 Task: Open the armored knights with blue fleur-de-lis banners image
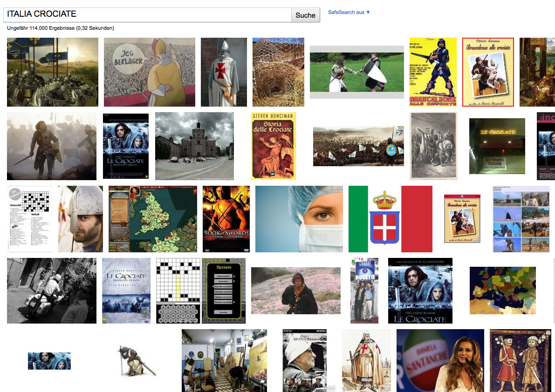point(53,72)
